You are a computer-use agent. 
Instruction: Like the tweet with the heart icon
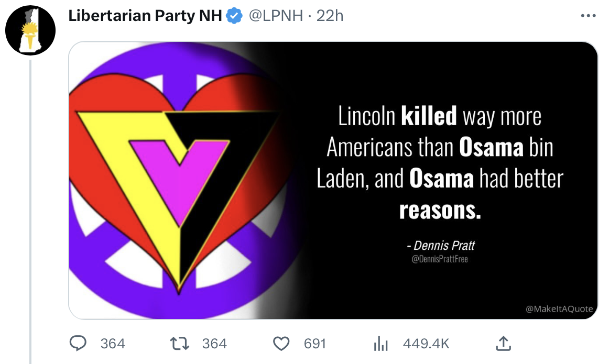pyautogui.click(x=282, y=343)
